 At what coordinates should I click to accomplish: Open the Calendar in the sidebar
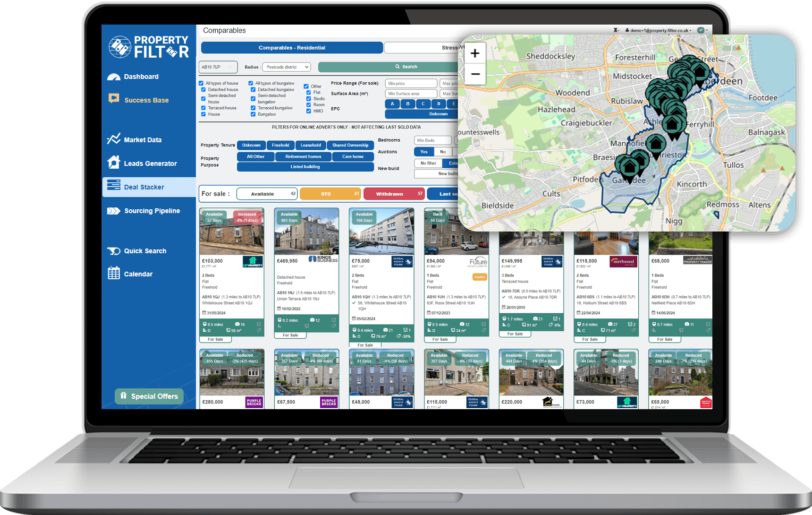tap(130, 274)
